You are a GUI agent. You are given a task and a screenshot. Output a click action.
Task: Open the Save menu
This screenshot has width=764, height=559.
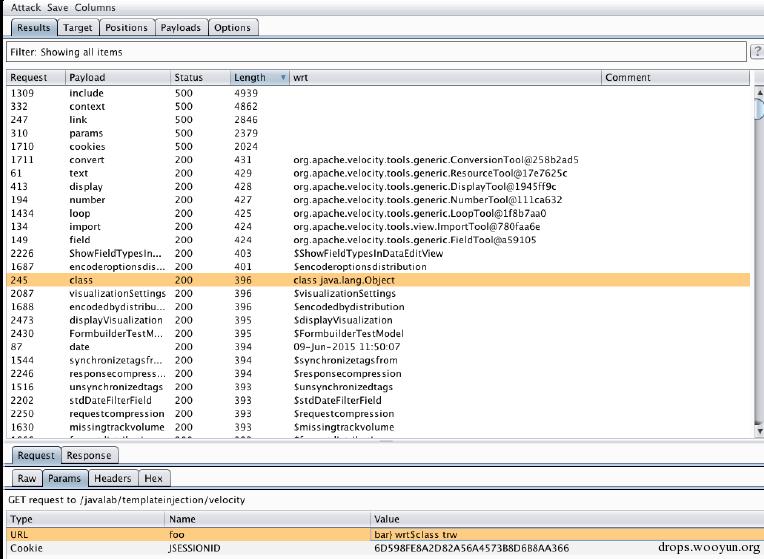click(x=58, y=7)
